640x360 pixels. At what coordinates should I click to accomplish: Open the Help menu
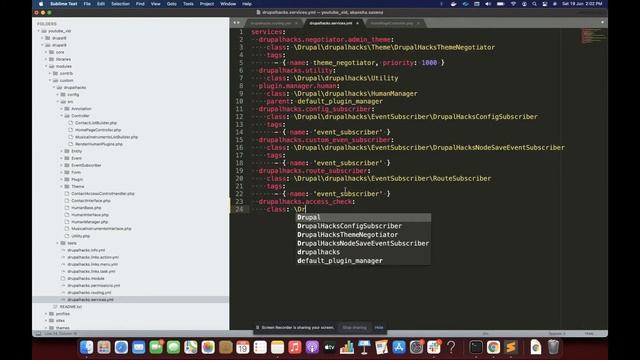(x=247, y=4)
